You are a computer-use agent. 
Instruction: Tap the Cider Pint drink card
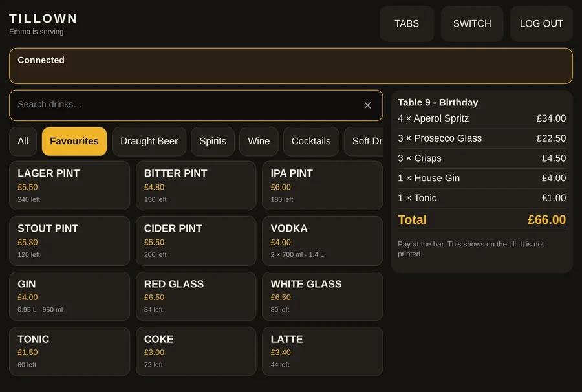(x=196, y=241)
